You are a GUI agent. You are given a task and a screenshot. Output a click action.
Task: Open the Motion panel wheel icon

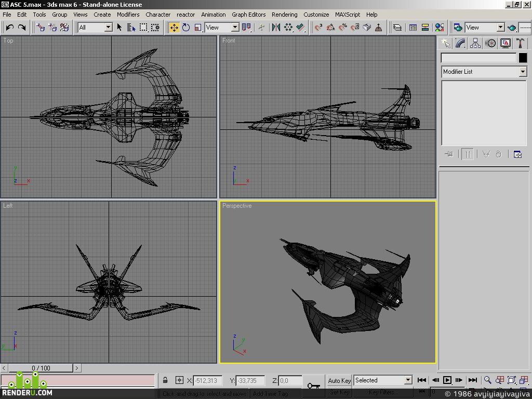(x=490, y=44)
